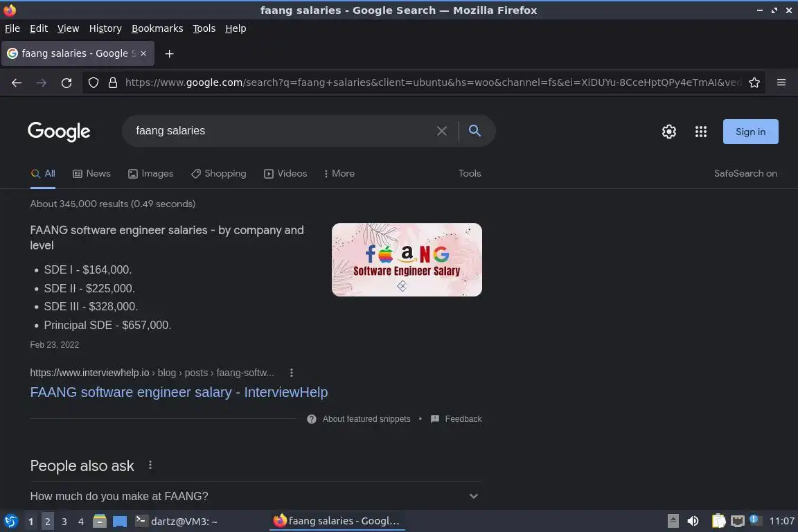Image resolution: width=798 pixels, height=532 pixels.
Task: Switch to the Videos results tab
Action: pos(285,174)
